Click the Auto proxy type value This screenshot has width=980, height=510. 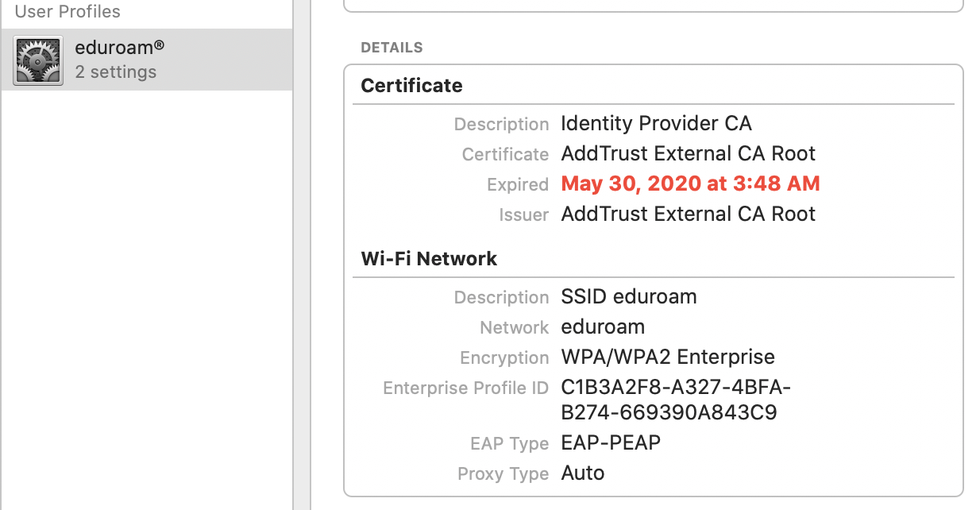[582, 473]
